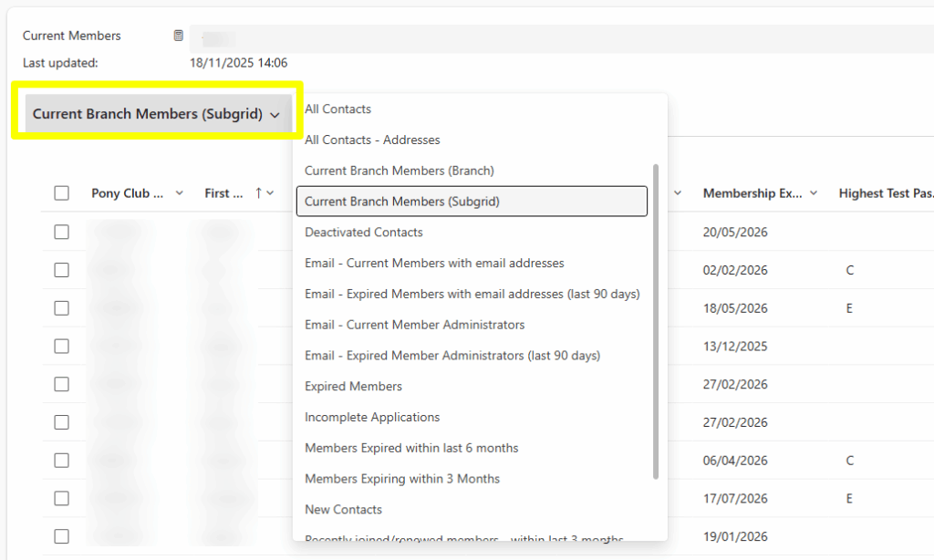Expand the First name column chevron
The height and width of the screenshot is (560, 934).
[x=271, y=193]
